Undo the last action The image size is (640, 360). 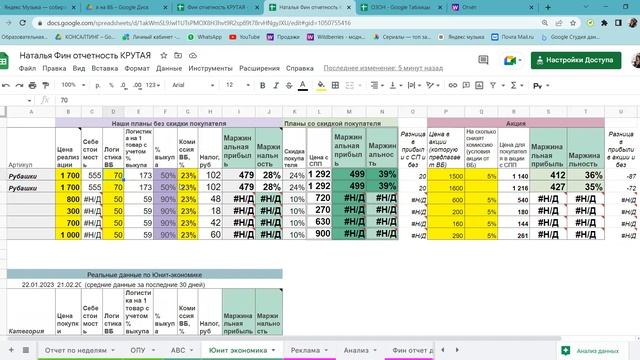click(x=6, y=85)
